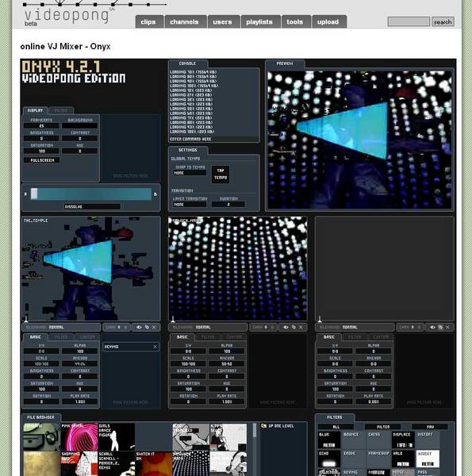Select the Distort filter tile
Screen dimensions: 472x476
coord(428,440)
